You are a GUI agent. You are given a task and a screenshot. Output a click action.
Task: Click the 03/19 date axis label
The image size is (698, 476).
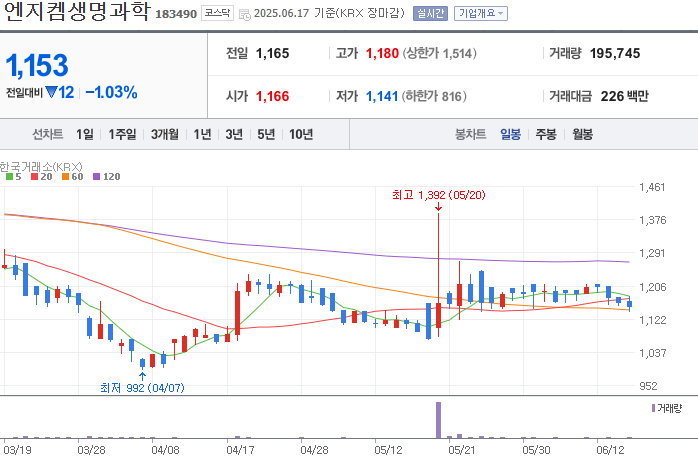(x=17, y=450)
